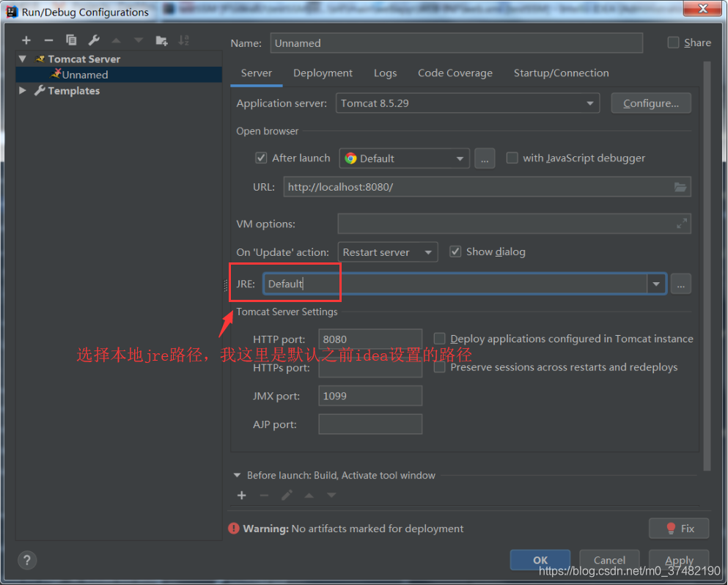Check Deploy applications configured in Tomcat instance

(439, 339)
